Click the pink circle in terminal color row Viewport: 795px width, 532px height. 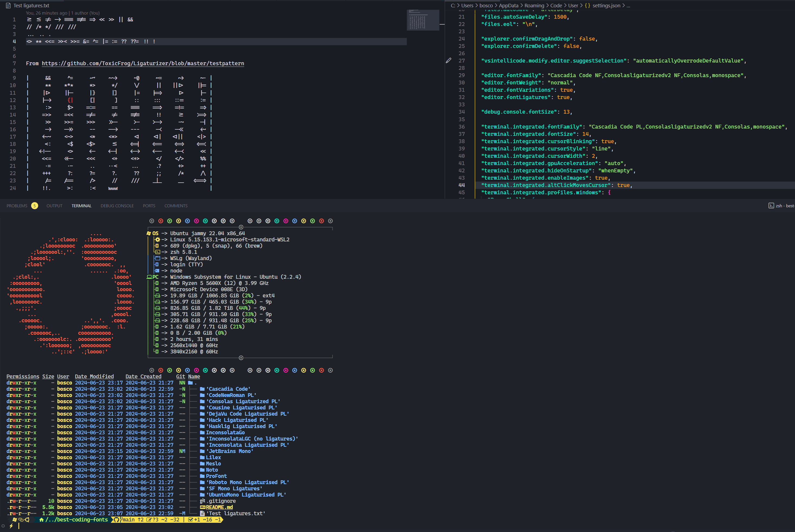197,221
